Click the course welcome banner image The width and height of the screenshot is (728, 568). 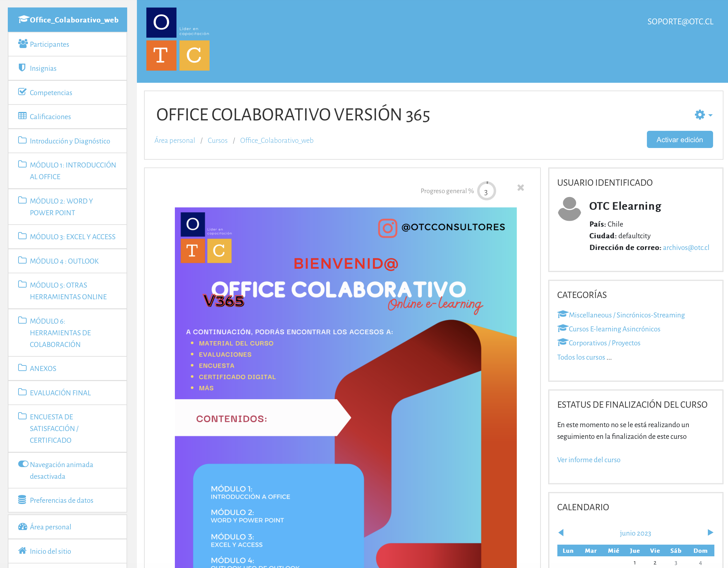346,387
